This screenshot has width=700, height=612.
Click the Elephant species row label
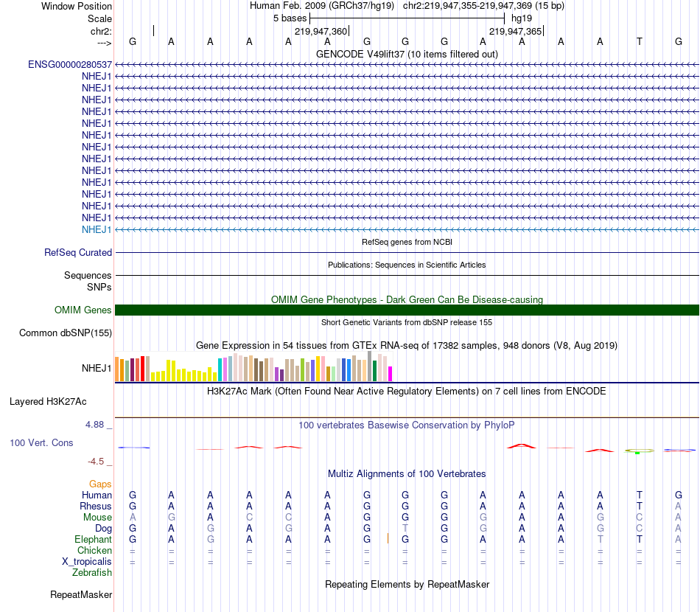coord(93,539)
